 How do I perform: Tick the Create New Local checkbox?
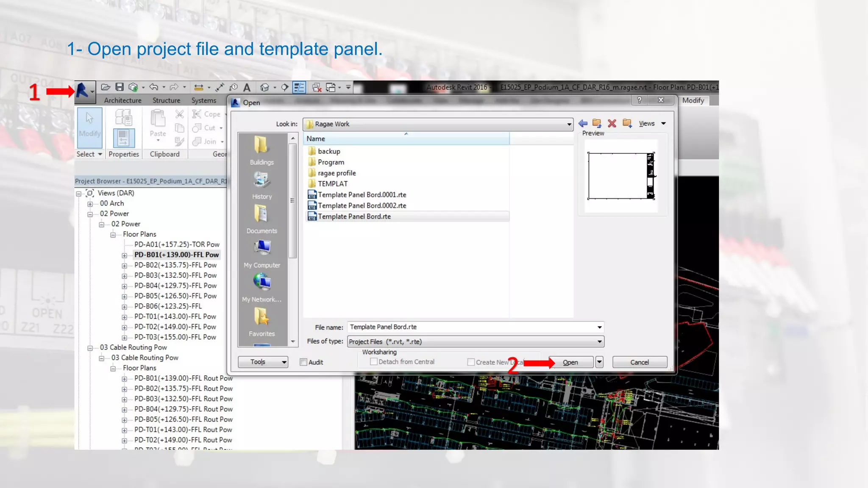click(x=471, y=362)
